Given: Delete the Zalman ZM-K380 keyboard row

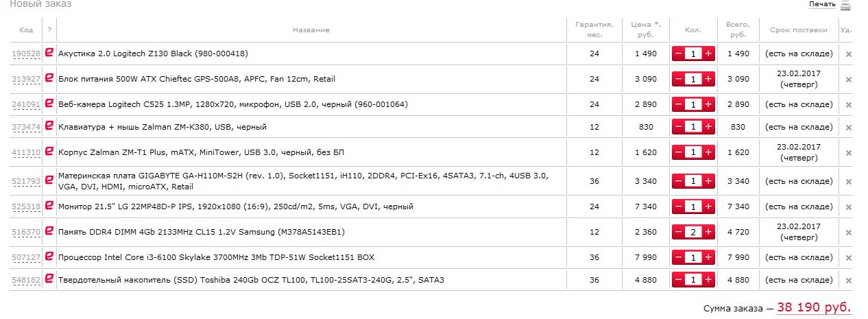Looking at the screenshot, I should coord(848,128).
